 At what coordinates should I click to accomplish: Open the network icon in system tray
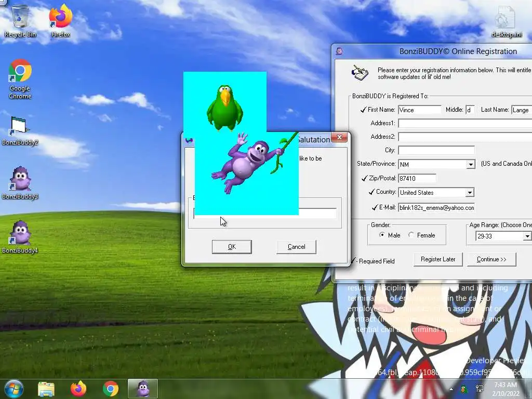pyautogui.click(x=480, y=389)
